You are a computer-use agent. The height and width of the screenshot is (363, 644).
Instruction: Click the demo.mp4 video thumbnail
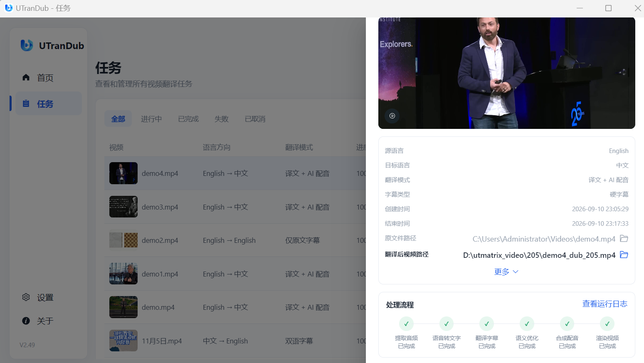pyautogui.click(x=123, y=307)
